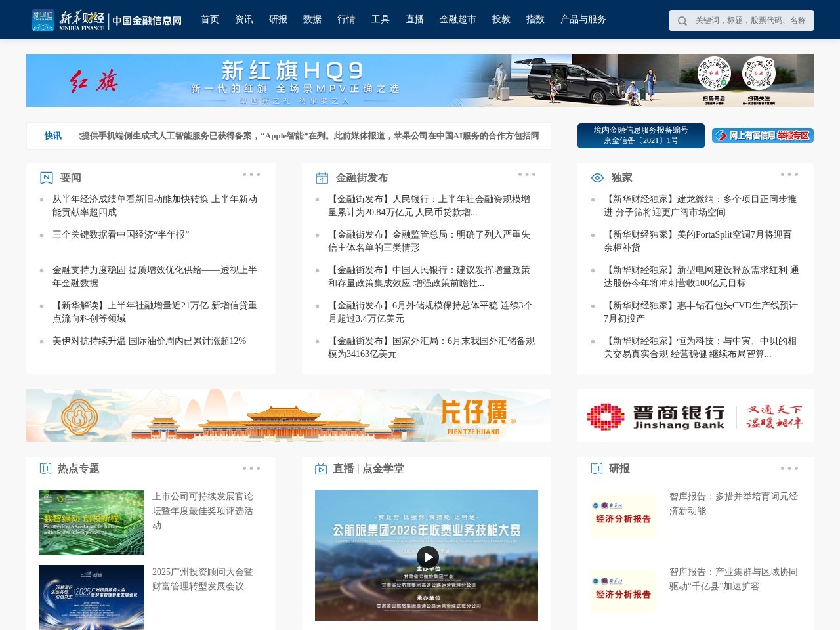Image resolution: width=840 pixels, height=630 pixels.
Task: Click the 网上有害信息举报专区 button
Action: click(x=763, y=136)
